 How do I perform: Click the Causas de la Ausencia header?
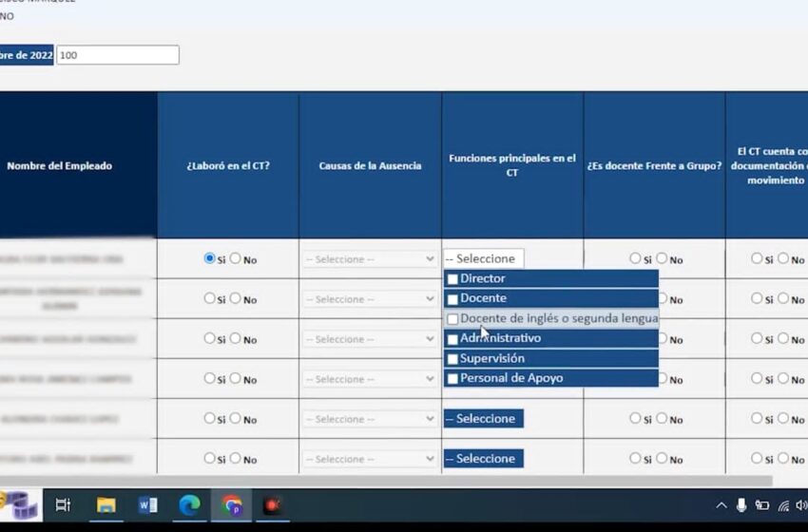point(370,166)
